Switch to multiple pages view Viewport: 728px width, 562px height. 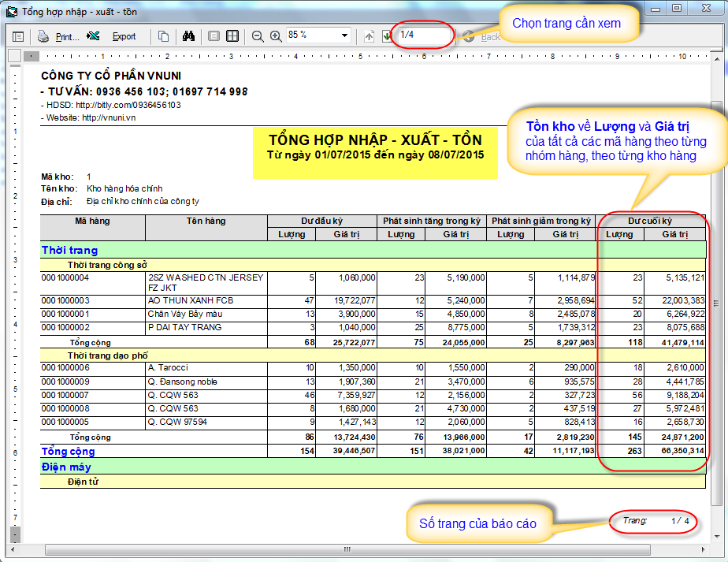[232, 36]
